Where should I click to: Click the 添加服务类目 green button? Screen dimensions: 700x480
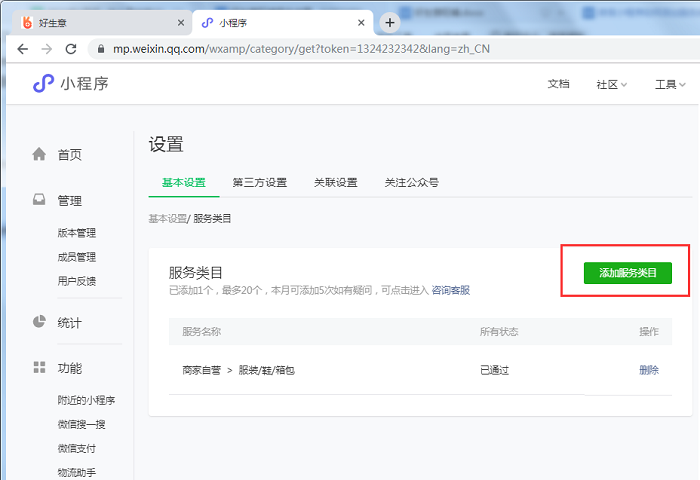tap(628, 273)
